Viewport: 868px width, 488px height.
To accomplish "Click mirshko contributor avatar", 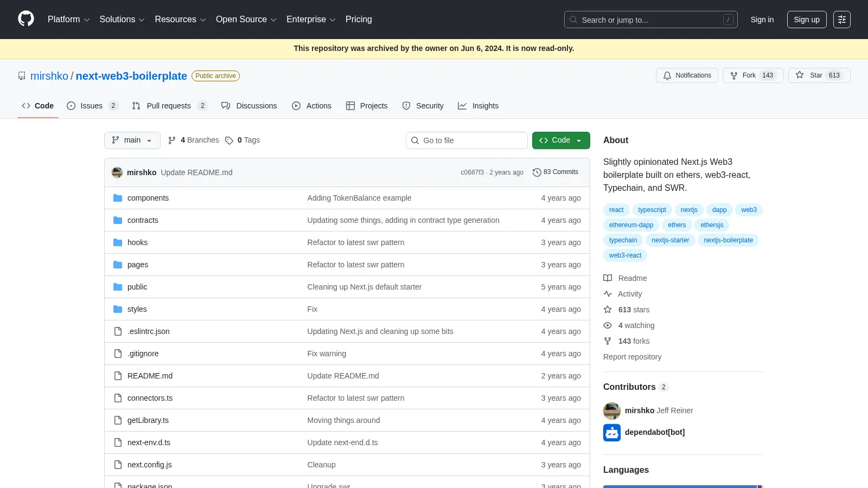I will (x=612, y=410).
